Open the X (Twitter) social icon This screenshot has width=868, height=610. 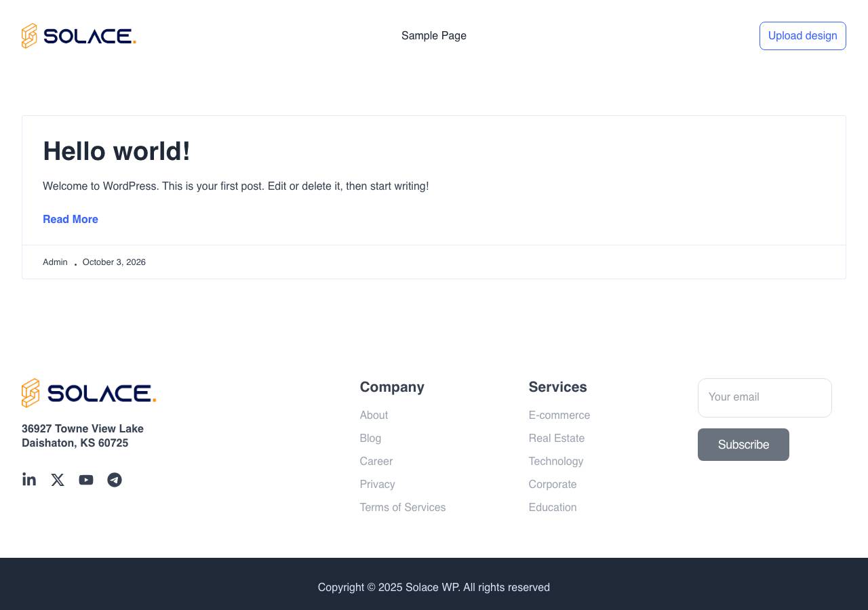tap(58, 480)
